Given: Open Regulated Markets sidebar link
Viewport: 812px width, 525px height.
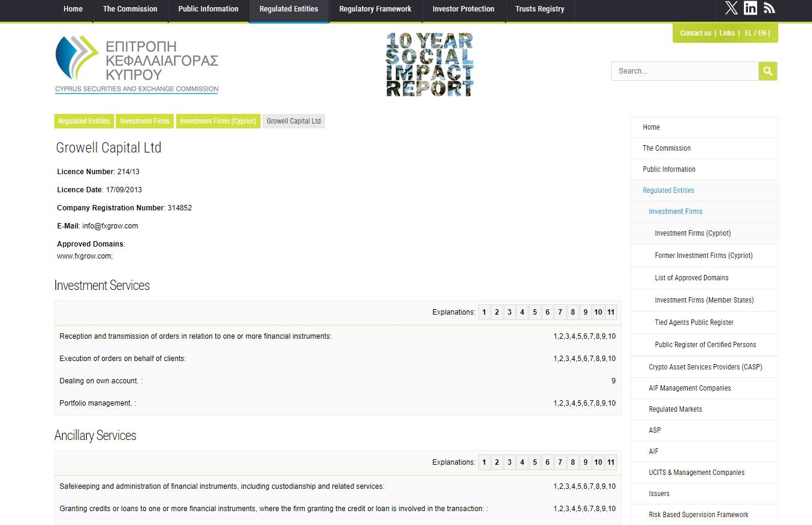Looking at the screenshot, I should 704,409.
